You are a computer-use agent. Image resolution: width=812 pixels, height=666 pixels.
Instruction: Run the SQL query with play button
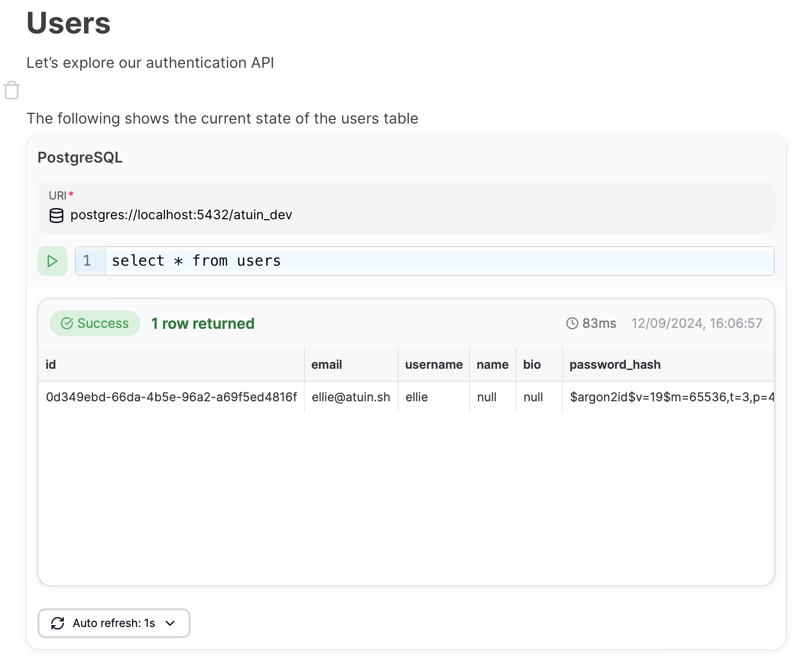tap(52, 261)
